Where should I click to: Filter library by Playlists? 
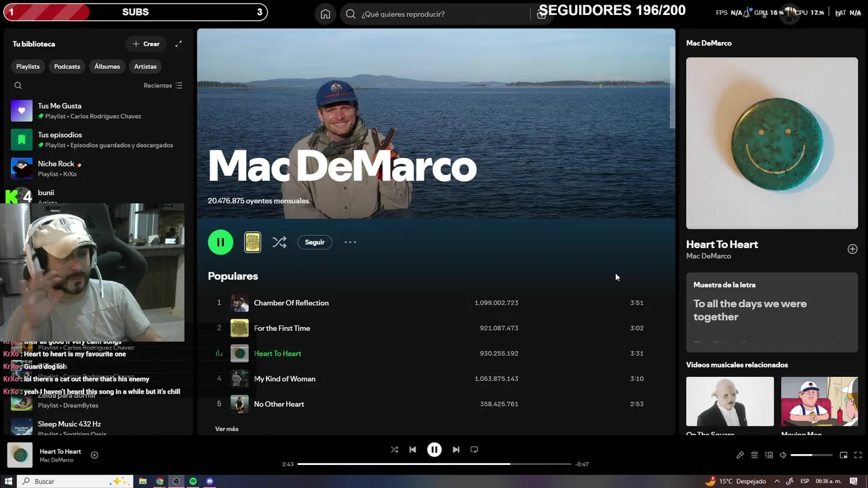[x=28, y=66]
